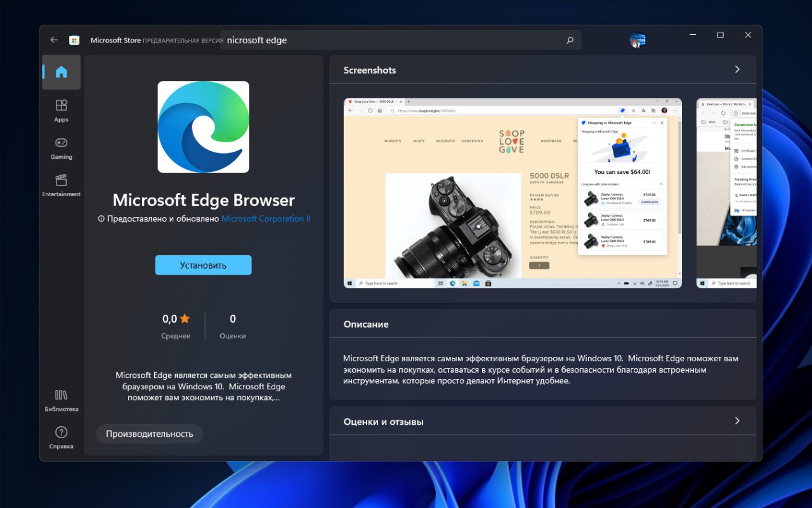Click the Microsoft Edge app logo
The width and height of the screenshot is (812, 508).
204,127
